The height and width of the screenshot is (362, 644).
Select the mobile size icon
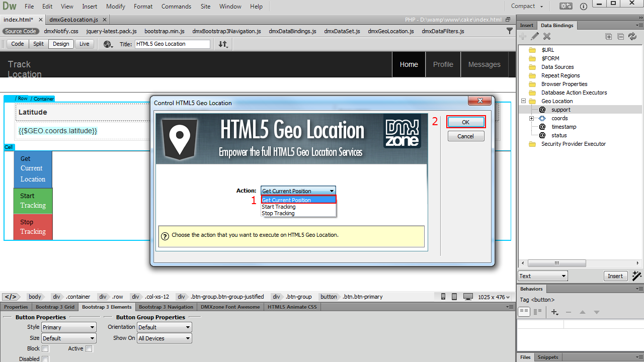click(443, 297)
